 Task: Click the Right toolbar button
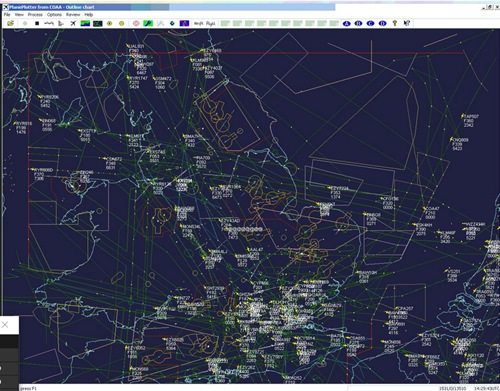211,23
